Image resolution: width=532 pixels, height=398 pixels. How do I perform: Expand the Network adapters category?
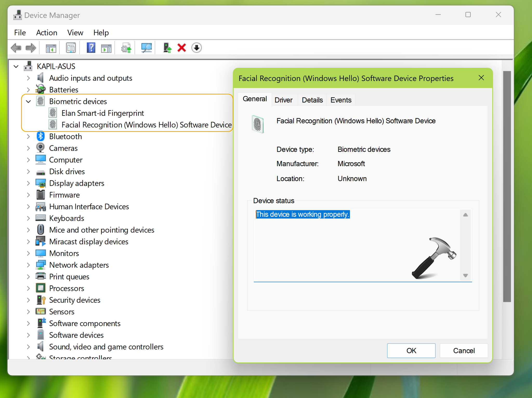(29, 265)
